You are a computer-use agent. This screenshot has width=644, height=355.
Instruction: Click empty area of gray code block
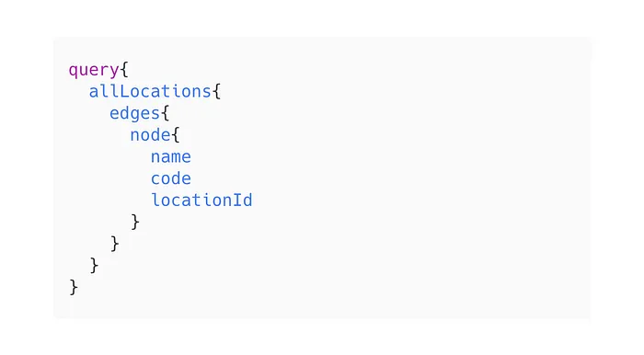pos(410,185)
